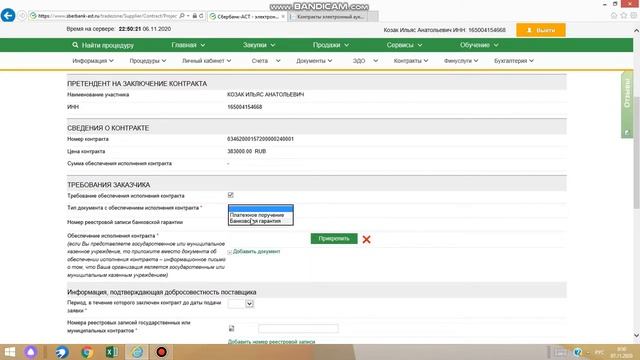Screen dimensions: 640x360
Task: Expand the Информация submenu
Action: click(93, 61)
